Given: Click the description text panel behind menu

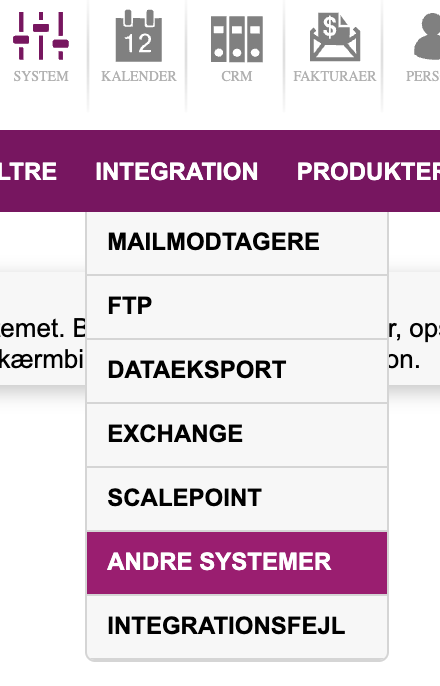Looking at the screenshot, I should coord(414,346).
